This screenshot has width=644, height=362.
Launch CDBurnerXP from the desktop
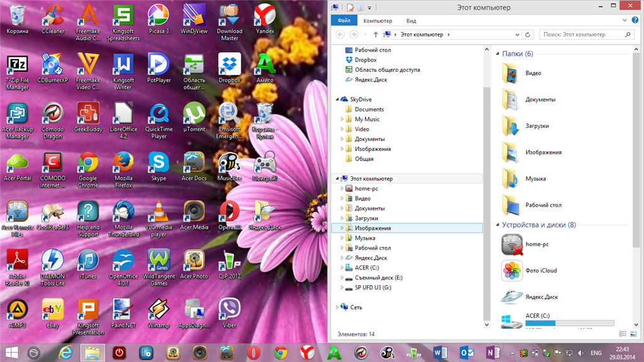(x=53, y=68)
